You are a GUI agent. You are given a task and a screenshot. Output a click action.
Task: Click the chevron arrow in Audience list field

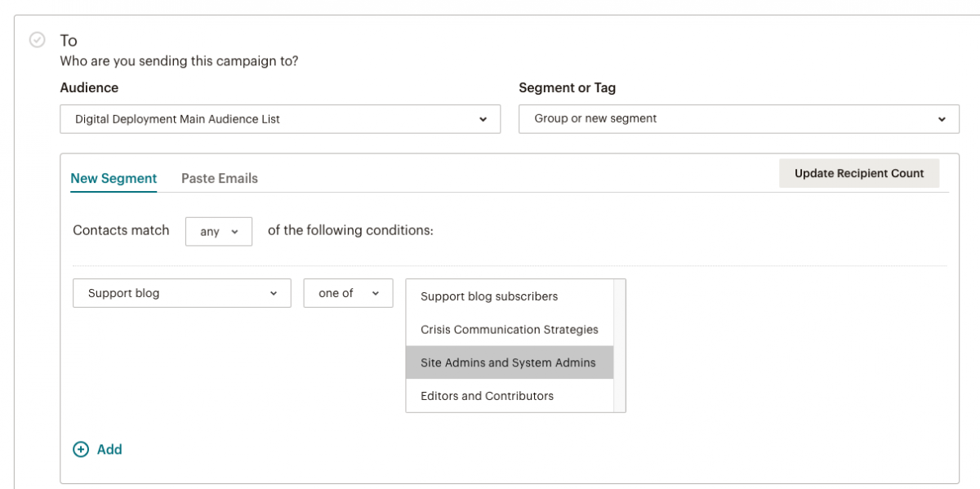(483, 119)
